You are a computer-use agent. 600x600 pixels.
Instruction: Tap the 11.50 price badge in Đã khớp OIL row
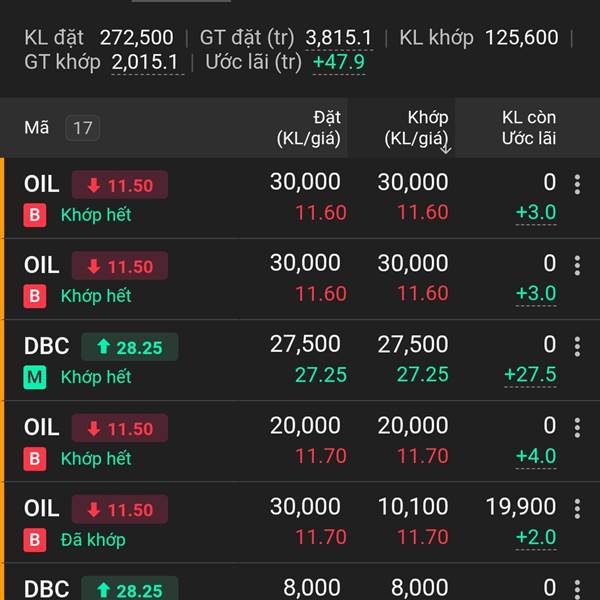(120, 509)
